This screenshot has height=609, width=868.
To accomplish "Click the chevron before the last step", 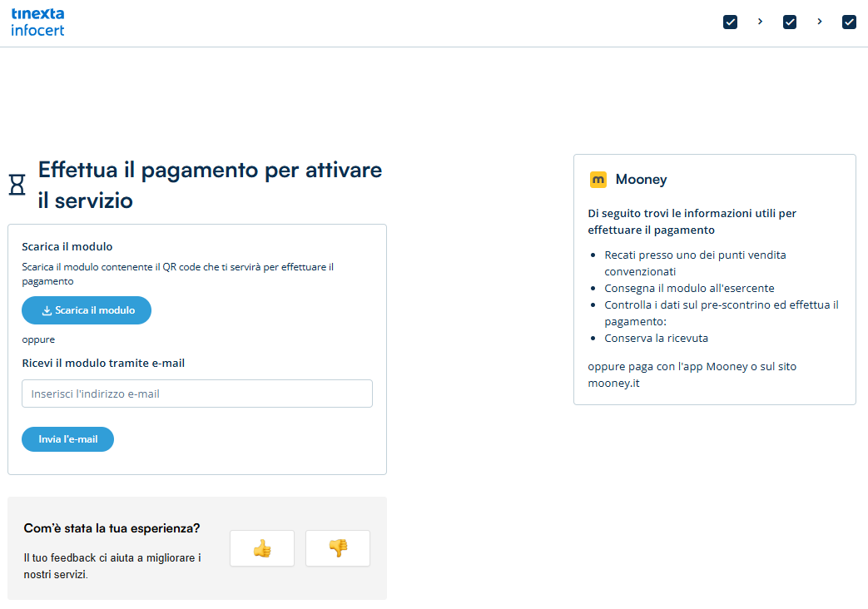I will pyautogui.click(x=820, y=22).
